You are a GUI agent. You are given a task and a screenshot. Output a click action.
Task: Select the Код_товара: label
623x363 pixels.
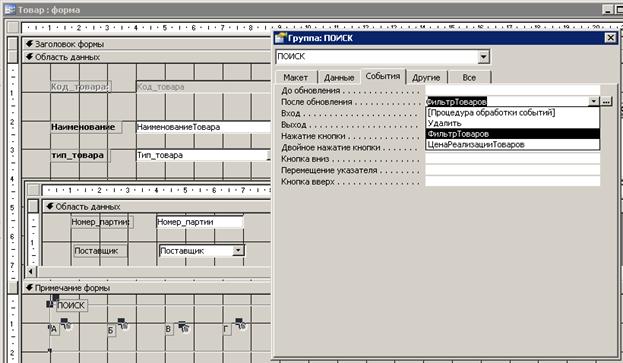pos(81,87)
